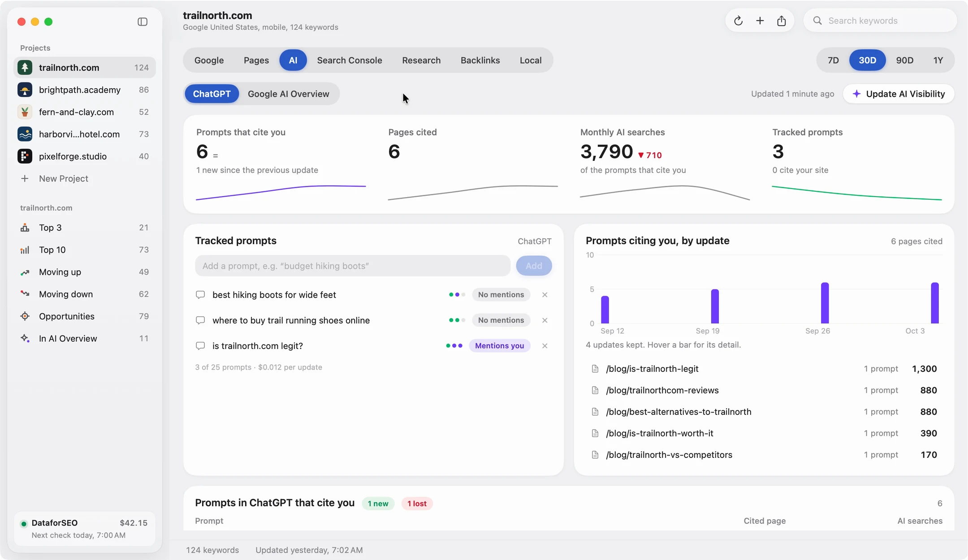Select fern-and-clay.com plant icon
968x560 pixels.
25,112
